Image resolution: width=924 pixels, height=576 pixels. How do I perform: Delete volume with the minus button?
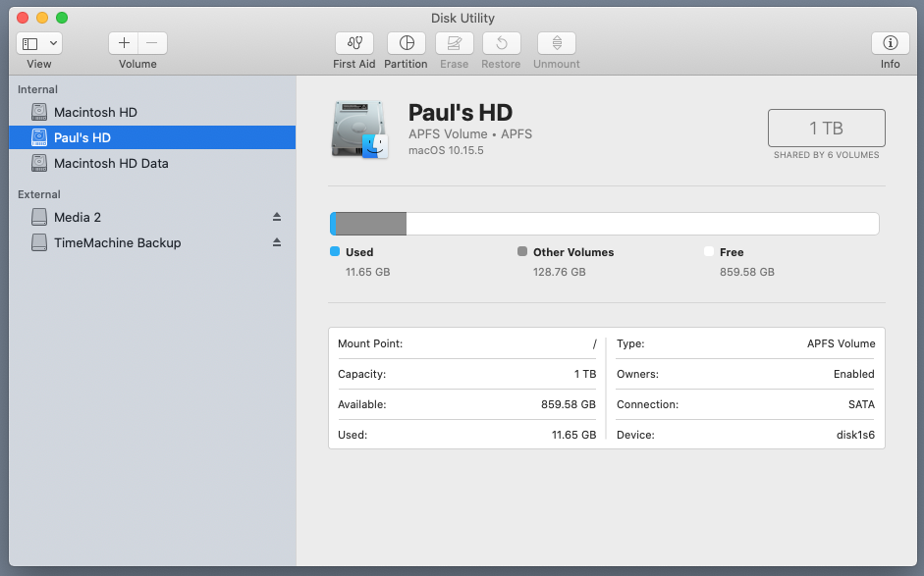152,43
